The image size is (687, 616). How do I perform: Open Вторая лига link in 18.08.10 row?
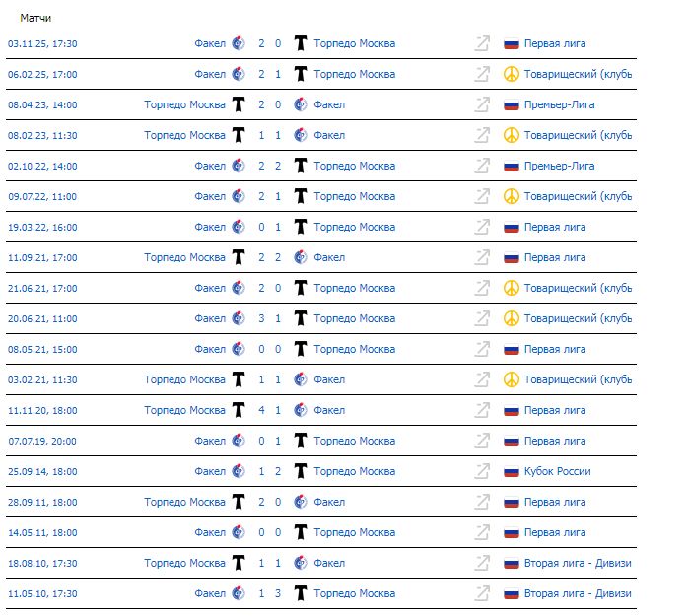point(578,563)
